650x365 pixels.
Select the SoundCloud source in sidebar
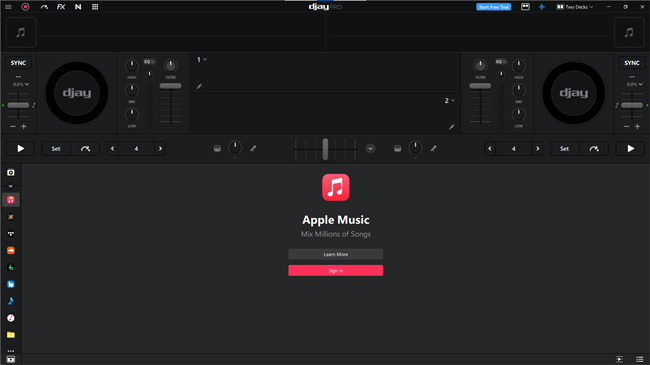tap(11, 251)
